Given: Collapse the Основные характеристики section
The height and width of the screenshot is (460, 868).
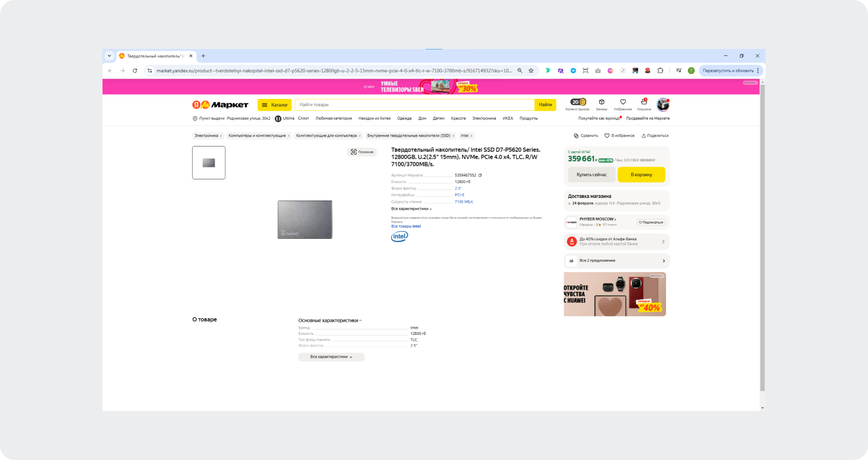Looking at the screenshot, I should point(330,321).
